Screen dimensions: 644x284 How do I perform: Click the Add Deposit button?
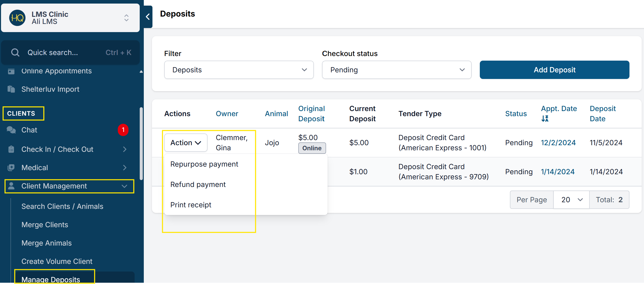click(x=554, y=70)
